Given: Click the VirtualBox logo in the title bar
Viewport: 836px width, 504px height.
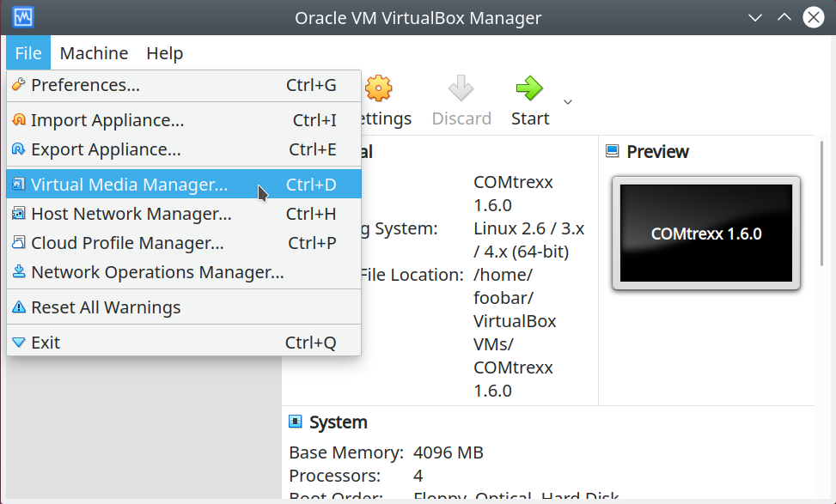Looking at the screenshot, I should (x=23, y=17).
